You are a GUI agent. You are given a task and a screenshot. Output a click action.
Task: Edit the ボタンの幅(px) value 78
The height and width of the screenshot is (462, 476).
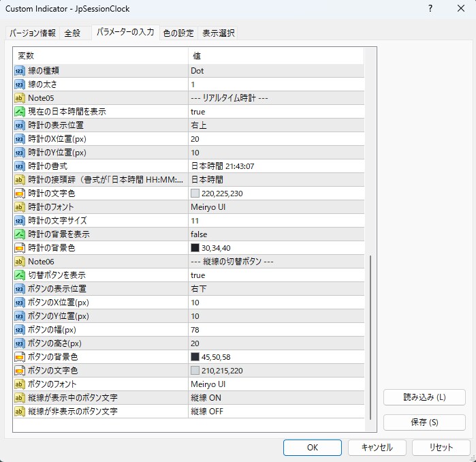tap(276, 330)
